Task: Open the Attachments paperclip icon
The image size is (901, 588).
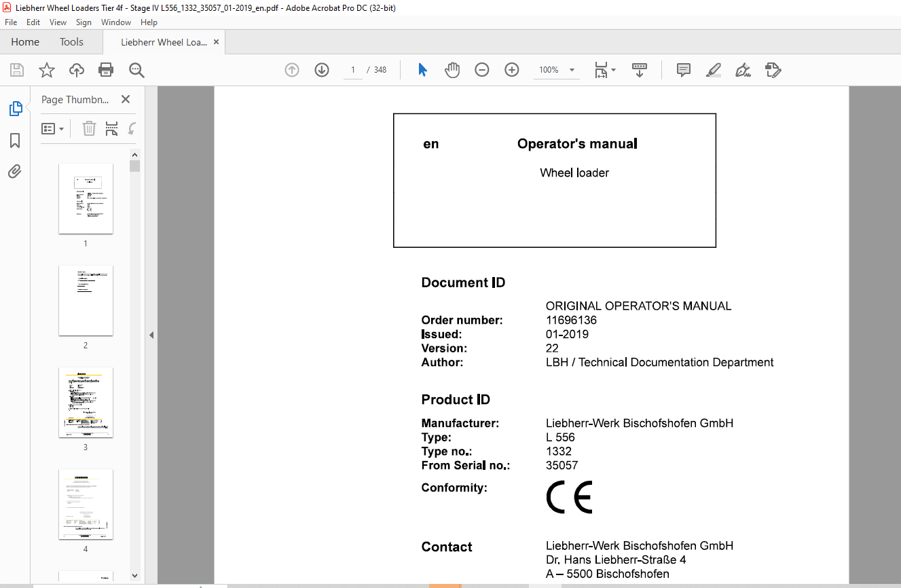Action: [x=15, y=171]
